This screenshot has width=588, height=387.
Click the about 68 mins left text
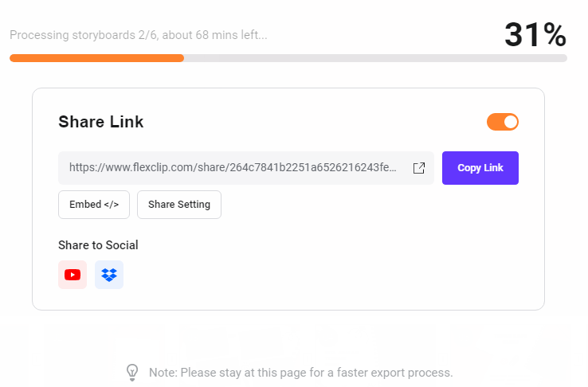[214, 35]
